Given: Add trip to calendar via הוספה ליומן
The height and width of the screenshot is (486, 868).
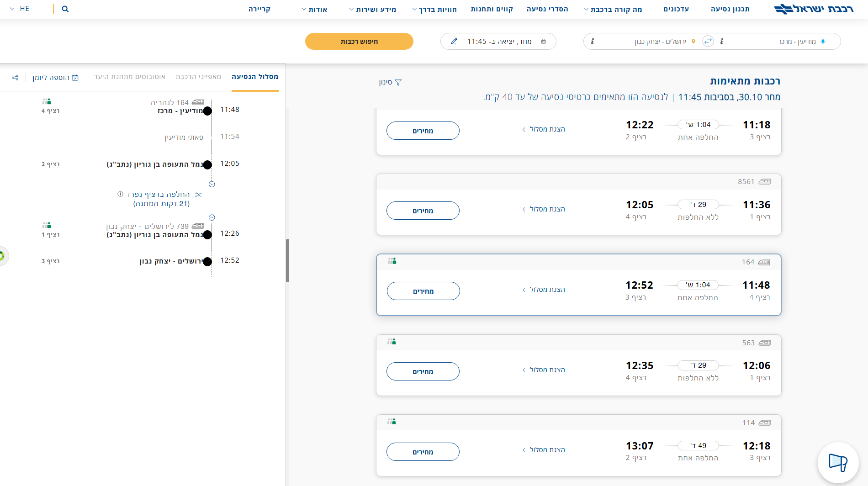Looking at the screenshot, I should click(x=55, y=78).
